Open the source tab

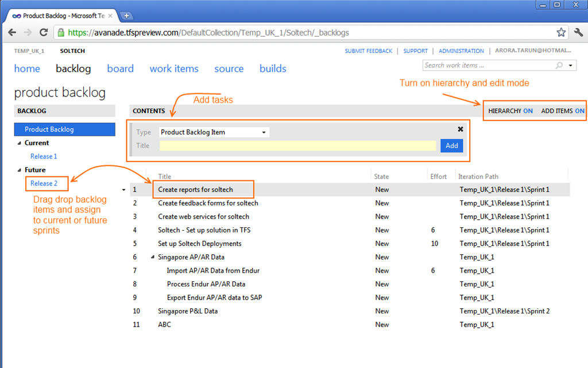[229, 68]
